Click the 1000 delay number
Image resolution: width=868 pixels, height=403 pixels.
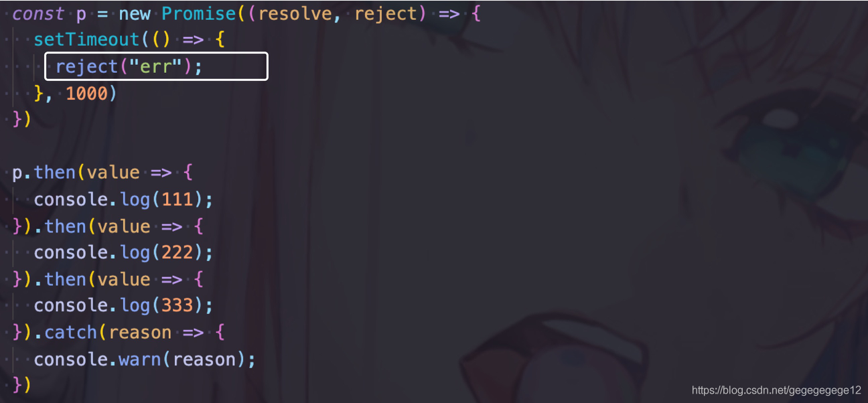87,94
